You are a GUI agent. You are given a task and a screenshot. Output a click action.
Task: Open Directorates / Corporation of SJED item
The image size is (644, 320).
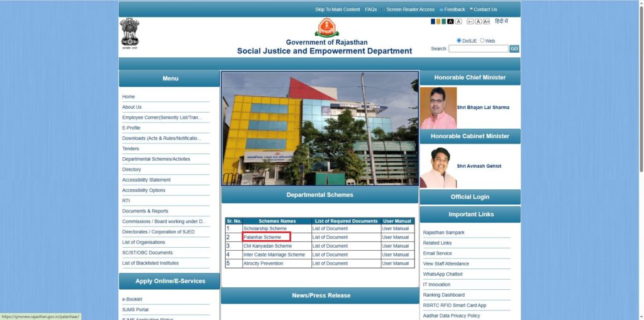(x=158, y=232)
